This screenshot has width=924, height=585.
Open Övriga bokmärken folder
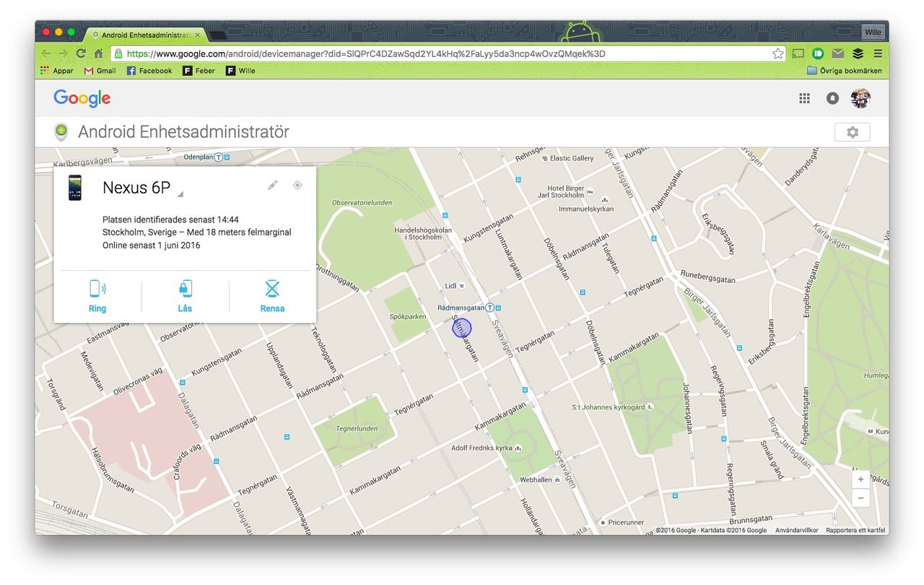click(x=844, y=70)
